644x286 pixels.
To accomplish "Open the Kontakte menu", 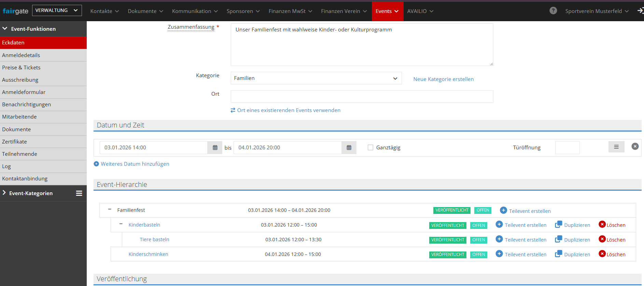I will (104, 11).
